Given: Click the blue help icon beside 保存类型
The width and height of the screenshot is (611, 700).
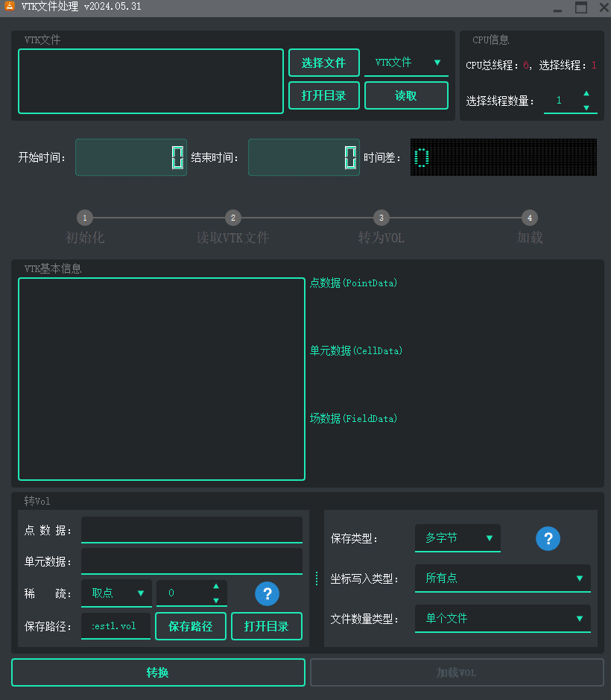Looking at the screenshot, I should (548, 538).
